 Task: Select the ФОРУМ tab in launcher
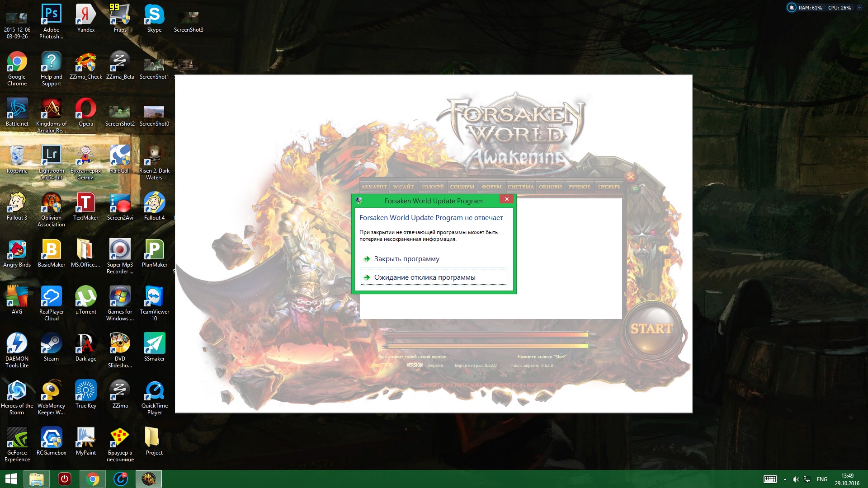tap(491, 187)
